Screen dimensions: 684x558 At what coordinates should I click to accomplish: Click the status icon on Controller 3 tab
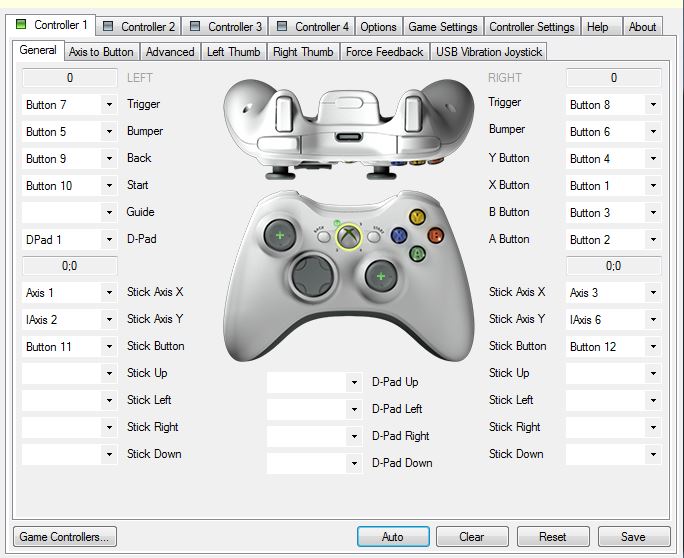[195, 26]
